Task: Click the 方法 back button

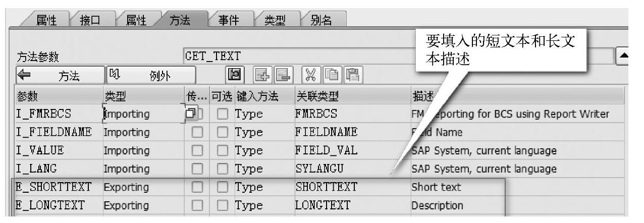Action: (x=60, y=76)
